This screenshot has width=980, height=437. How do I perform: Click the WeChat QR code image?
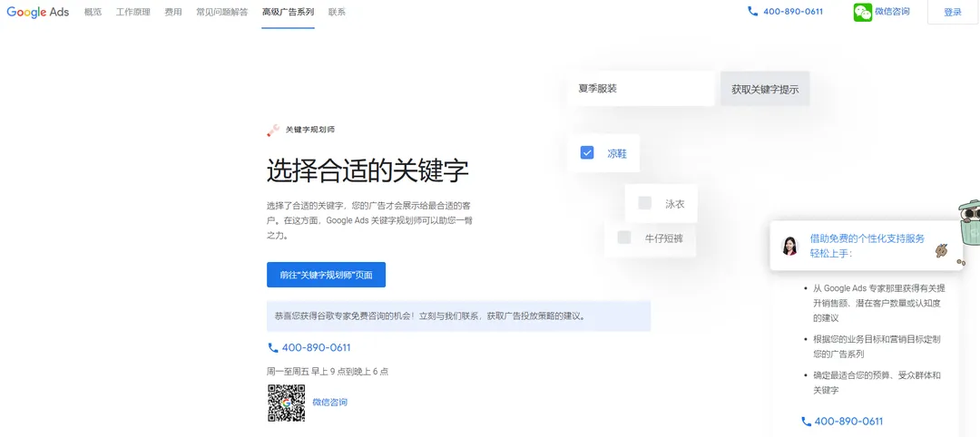click(286, 403)
